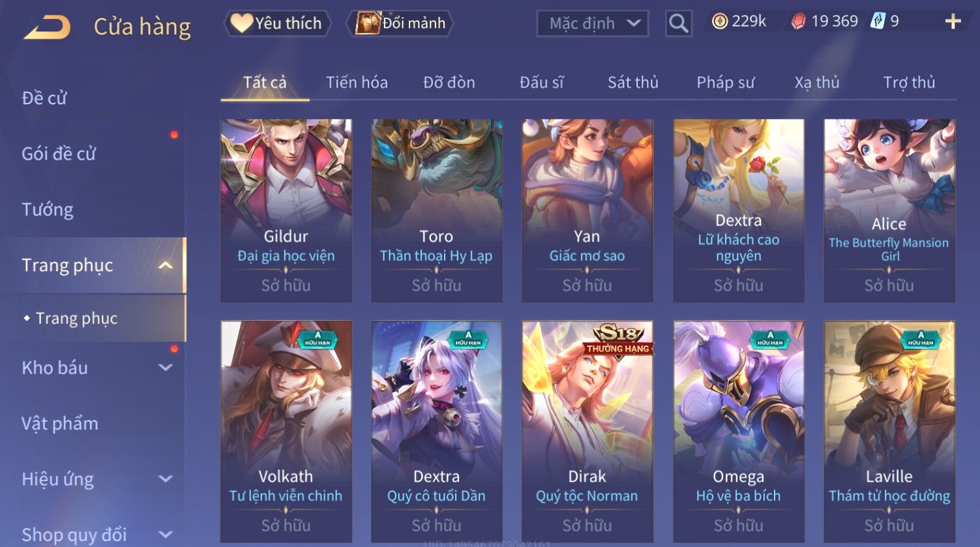Switch to the Sát thủ tab
This screenshot has height=547, width=980.
(632, 83)
